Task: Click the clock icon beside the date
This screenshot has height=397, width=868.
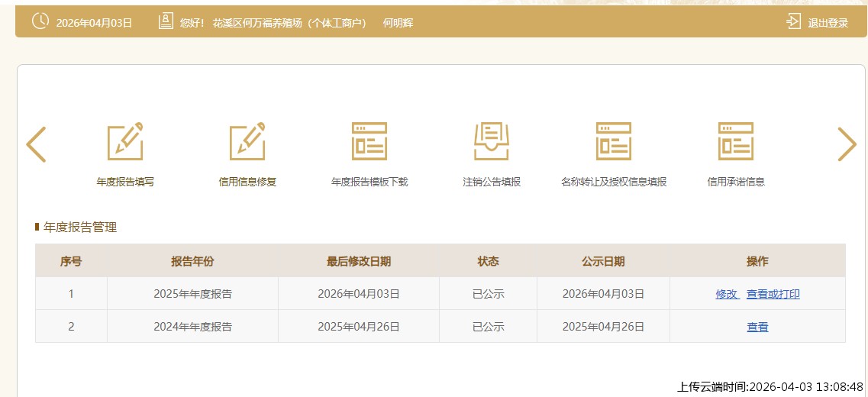Action: 40,22
